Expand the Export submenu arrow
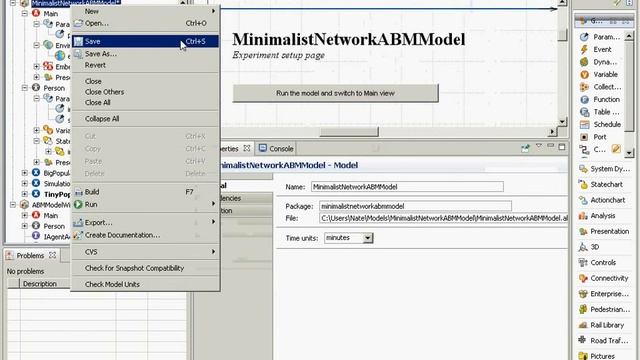 click(x=213, y=222)
